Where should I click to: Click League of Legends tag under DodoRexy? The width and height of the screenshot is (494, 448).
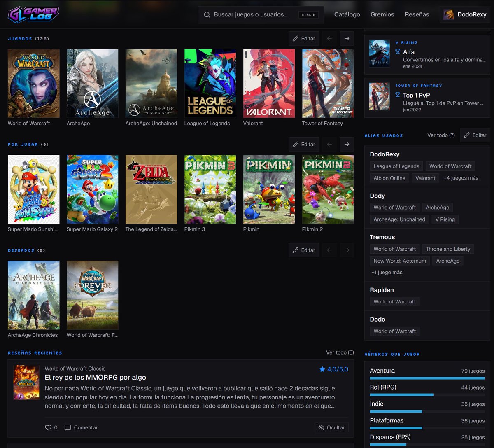pyautogui.click(x=396, y=166)
